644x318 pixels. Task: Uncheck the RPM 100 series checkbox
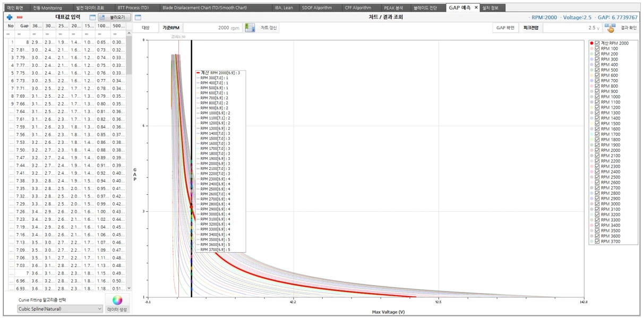tap(597, 48)
